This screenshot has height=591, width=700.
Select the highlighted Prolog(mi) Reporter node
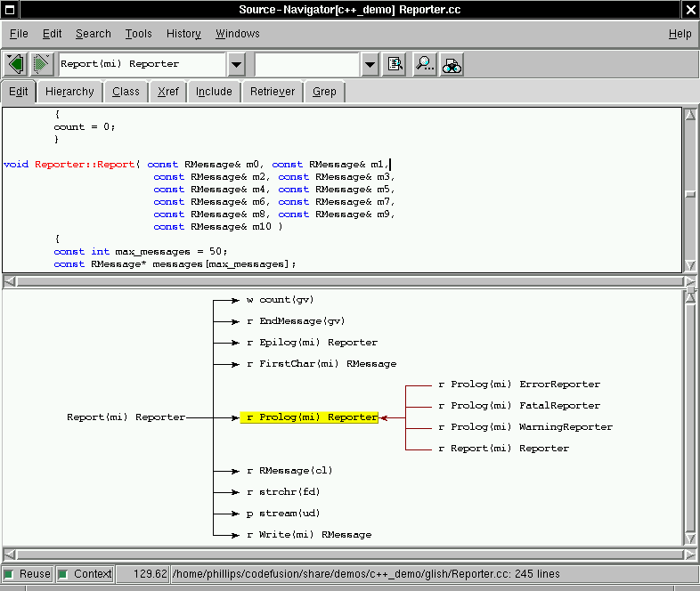coord(310,417)
